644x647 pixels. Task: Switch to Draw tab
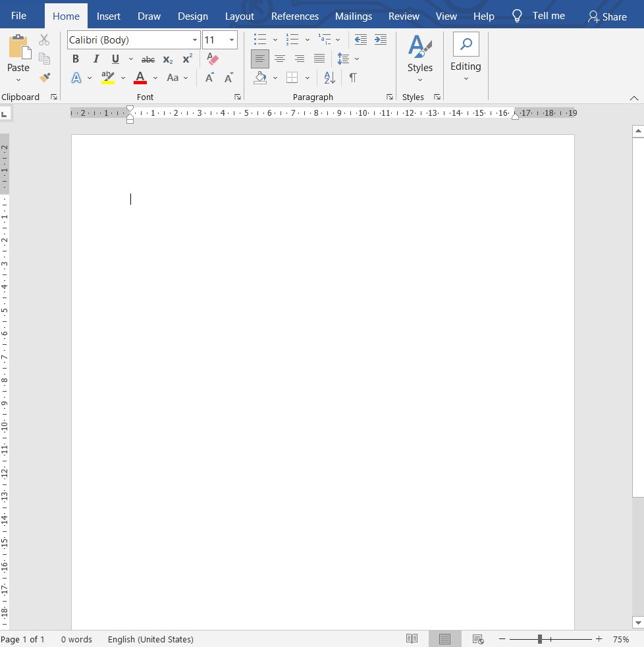[x=149, y=16]
